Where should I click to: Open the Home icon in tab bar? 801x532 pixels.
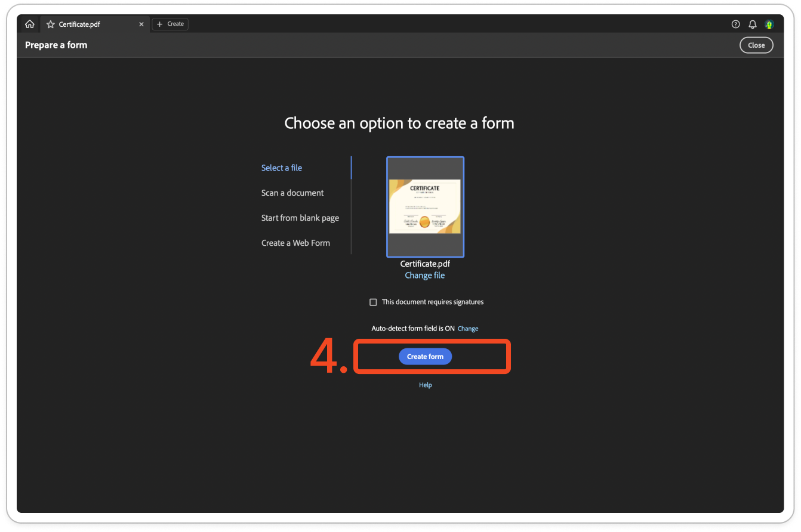30,24
